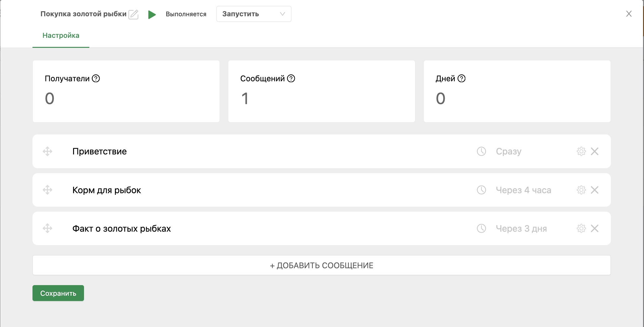The width and height of the screenshot is (644, 327).
Task: Click the green play icon
Action: coord(152,14)
